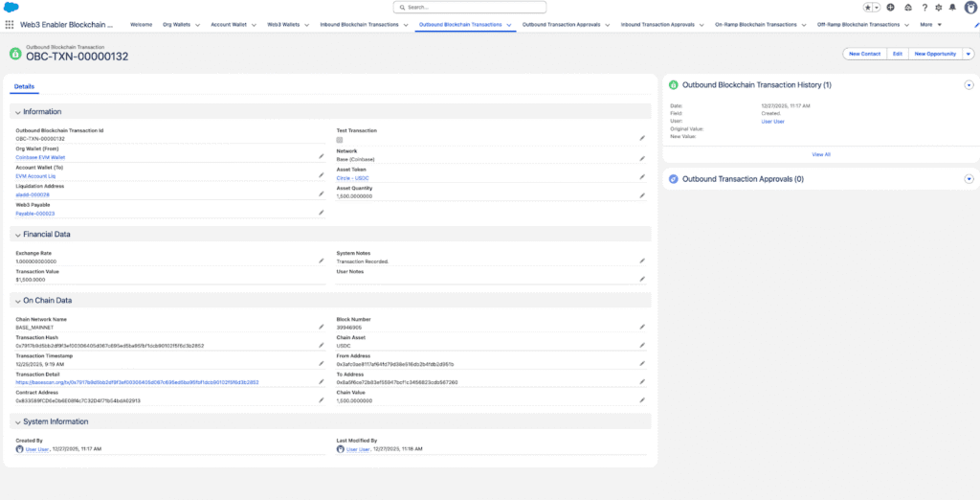The height and width of the screenshot is (500, 980).
Task: Open more actions dropdown beside New Opportunity
Action: [x=968, y=54]
